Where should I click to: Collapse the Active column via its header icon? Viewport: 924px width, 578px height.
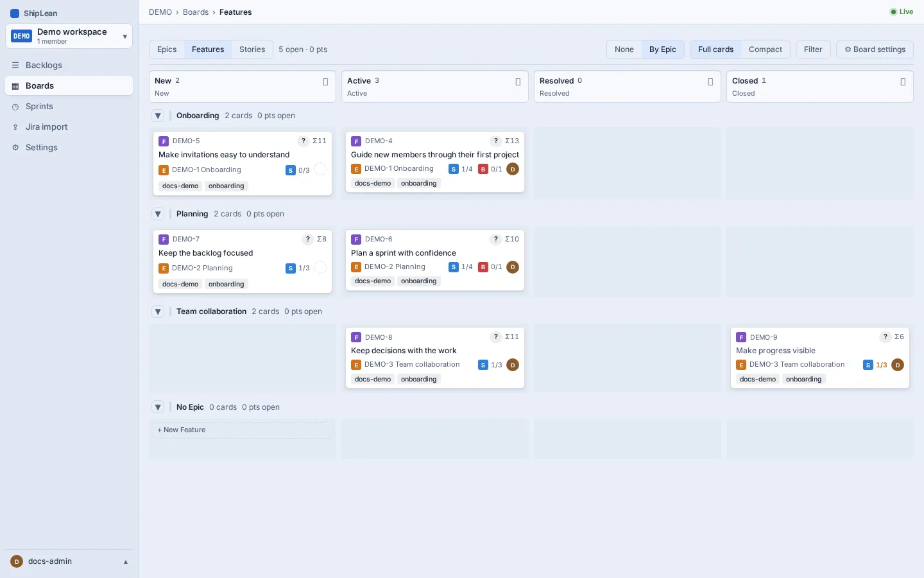tap(518, 82)
